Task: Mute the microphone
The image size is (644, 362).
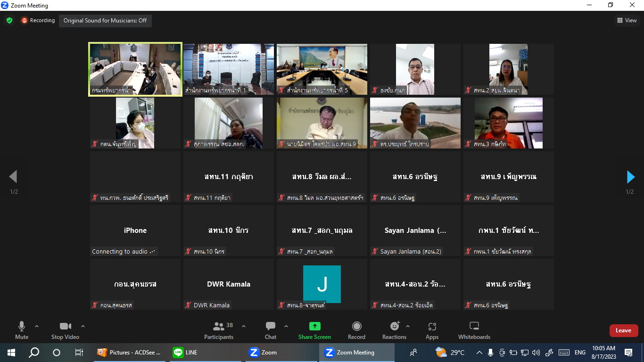Action: point(22,330)
